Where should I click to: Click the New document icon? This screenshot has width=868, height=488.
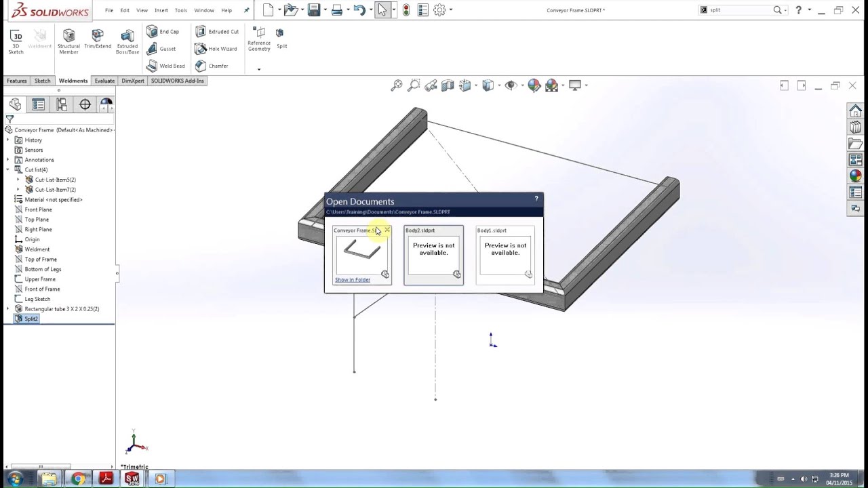(x=269, y=10)
